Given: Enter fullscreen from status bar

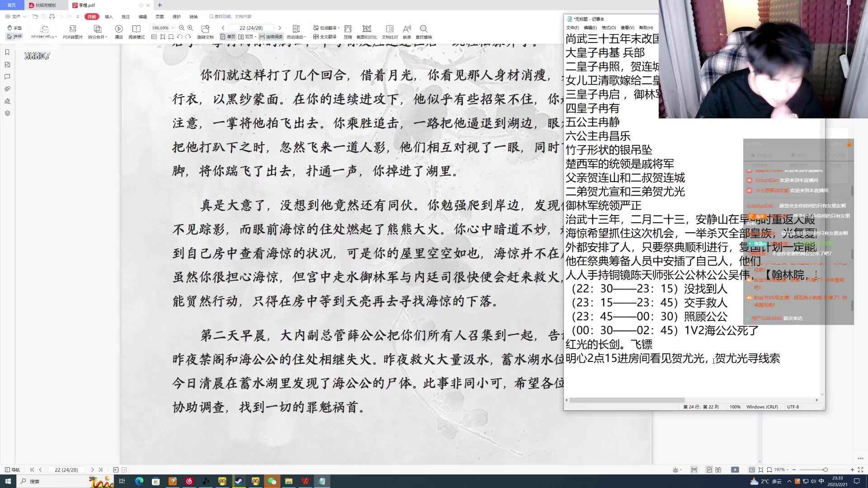Looking at the screenshot, I should click(x=861, y=470).
